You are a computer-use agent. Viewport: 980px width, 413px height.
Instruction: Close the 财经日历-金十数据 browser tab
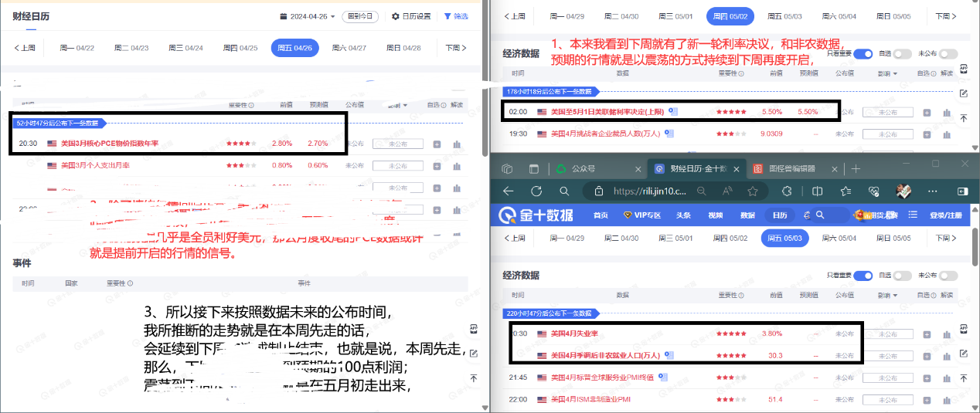[737, 169]
